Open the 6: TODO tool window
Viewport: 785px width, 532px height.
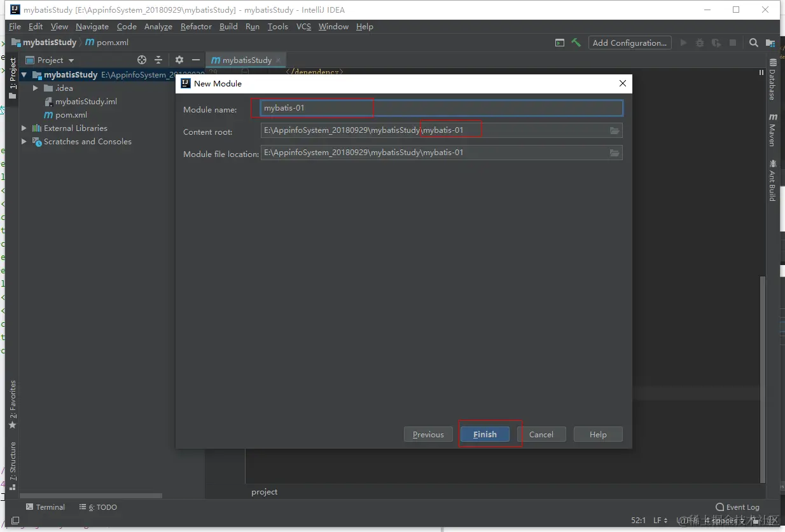tap(98, 507)
